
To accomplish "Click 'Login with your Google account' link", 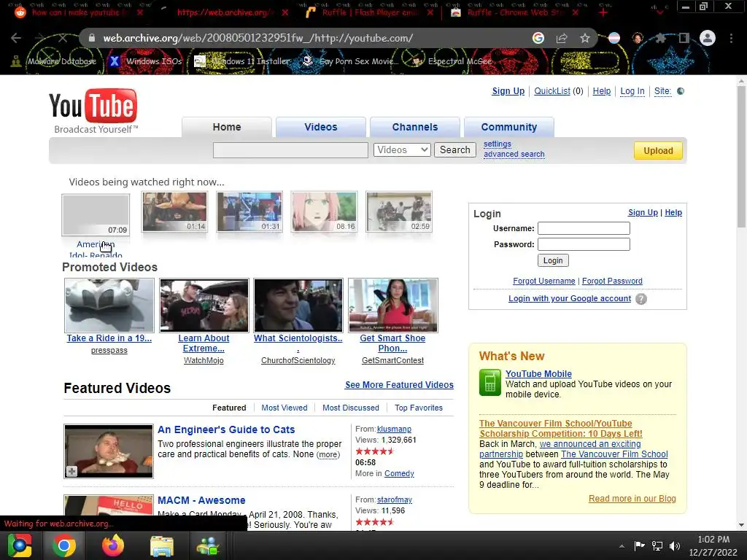I will 569,298.
